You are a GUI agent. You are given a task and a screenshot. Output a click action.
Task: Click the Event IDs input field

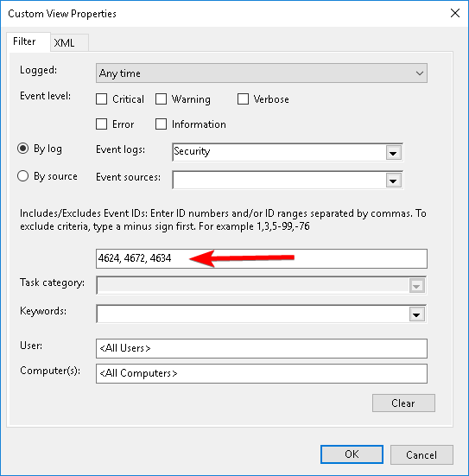tap(262, 258)
